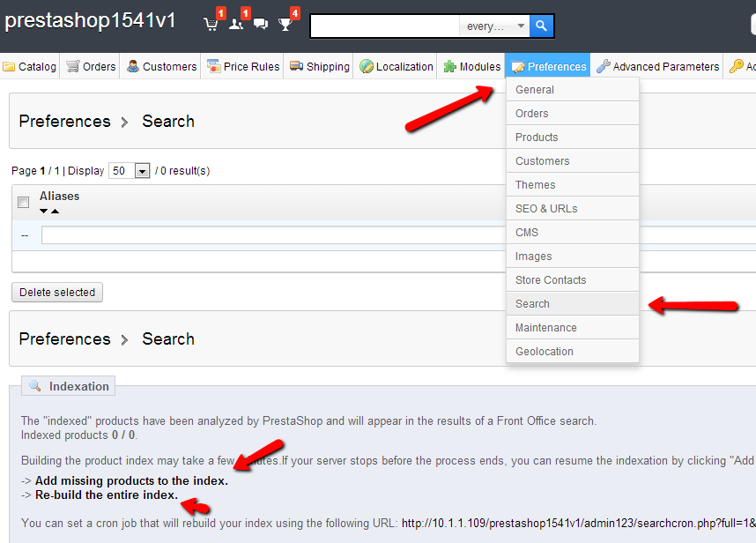Sort Aliases column descending arrow
Screen dimensions: 756x543
pos(44,212)
